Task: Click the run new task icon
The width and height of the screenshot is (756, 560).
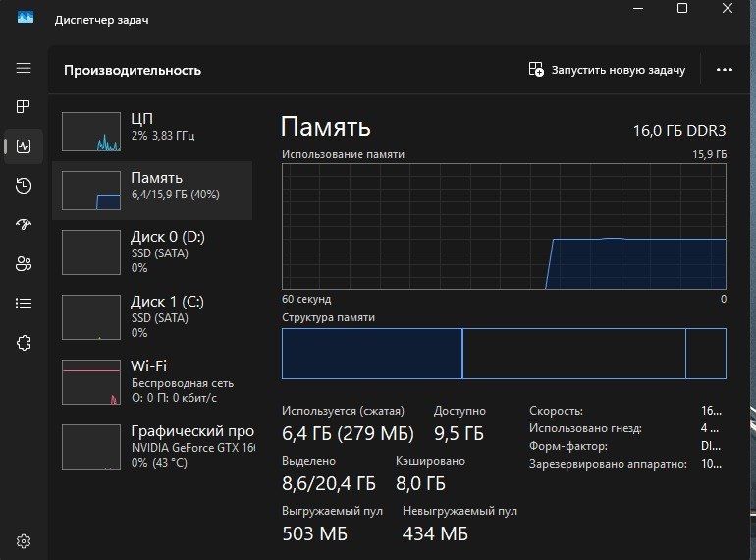Action: coord(536,70)
